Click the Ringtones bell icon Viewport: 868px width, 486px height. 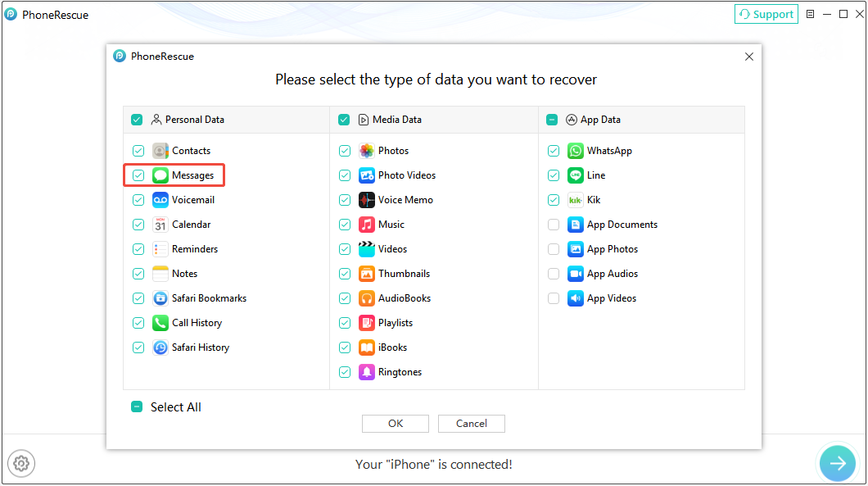pyautogui.click(x=367, y=372)
